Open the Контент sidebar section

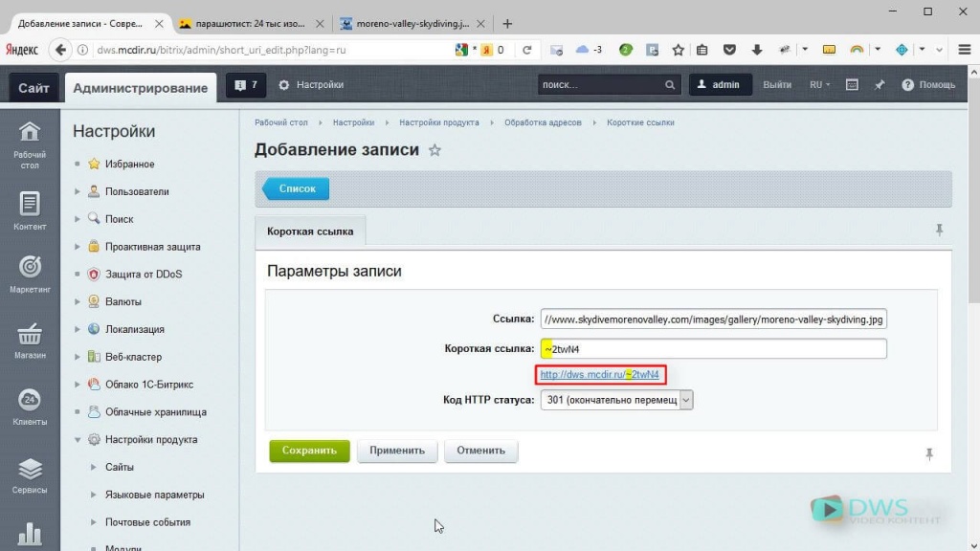(x=30, y=210)
